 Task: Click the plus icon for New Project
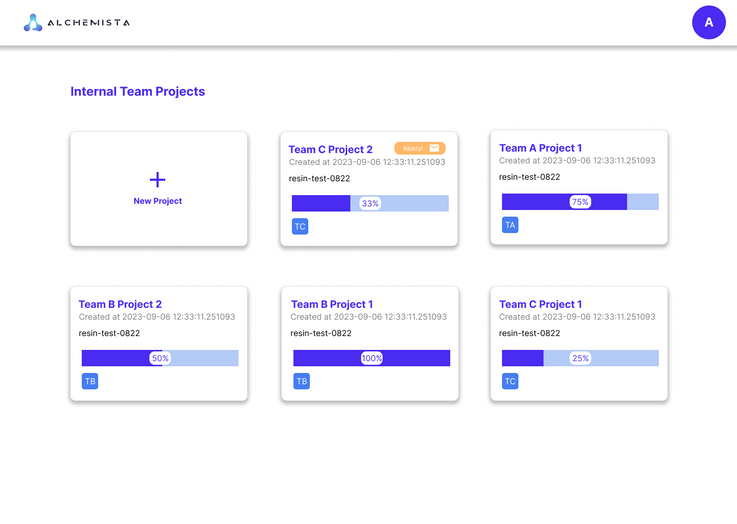[x=158, y=180]
